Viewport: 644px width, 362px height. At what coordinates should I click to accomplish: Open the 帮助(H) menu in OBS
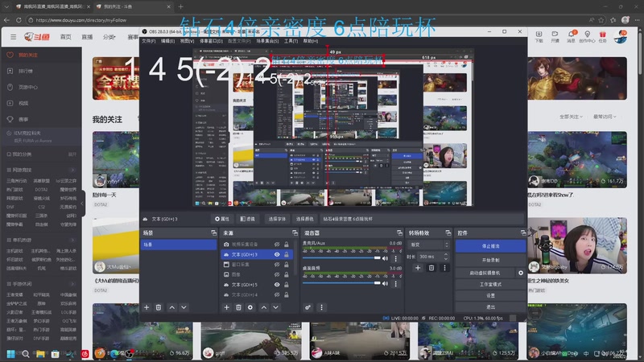tap(311, 41)
